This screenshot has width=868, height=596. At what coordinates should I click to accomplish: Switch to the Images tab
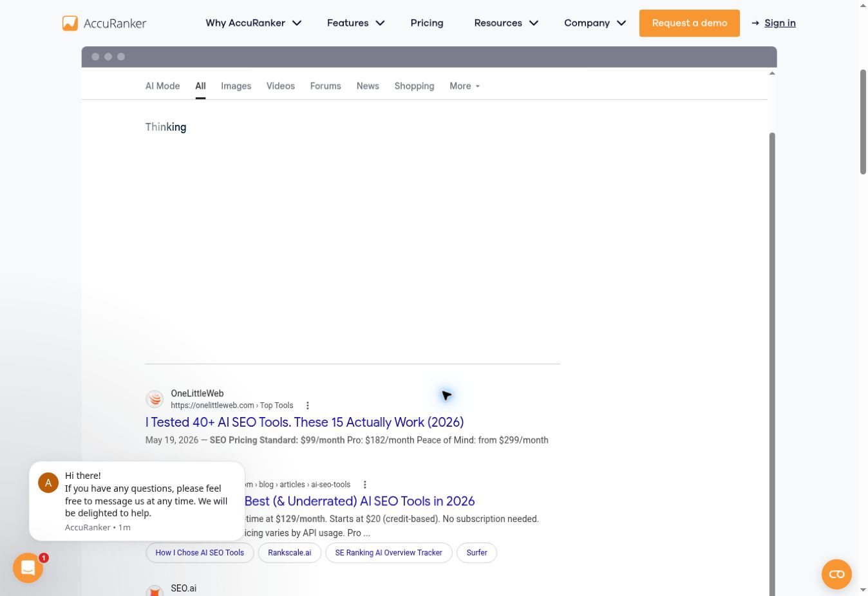(x=236, y=86)
